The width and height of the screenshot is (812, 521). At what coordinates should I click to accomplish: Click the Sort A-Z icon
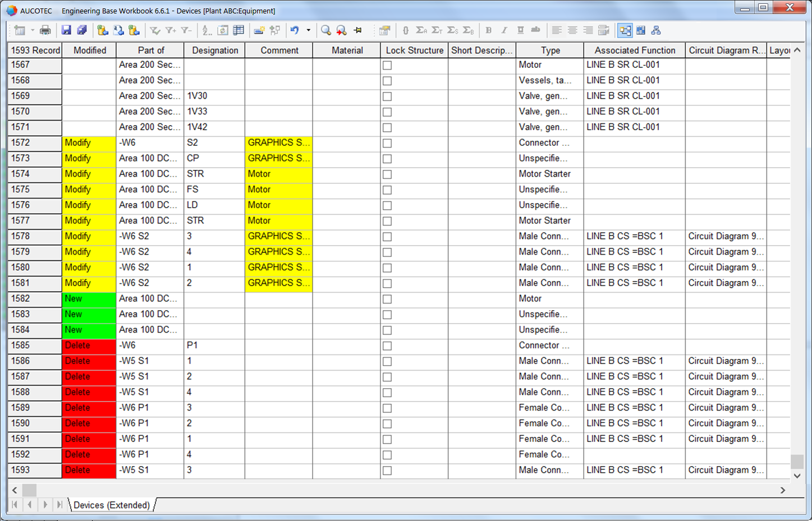point(207,30)
